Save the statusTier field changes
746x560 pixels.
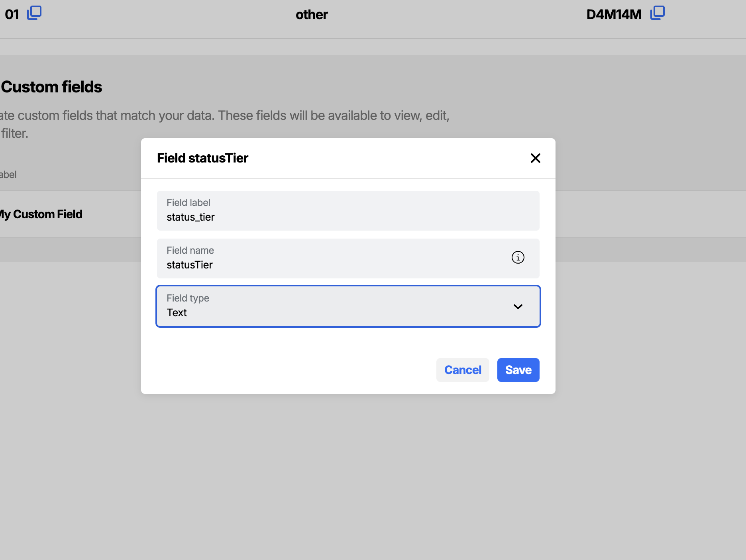[x=518, y=370]
